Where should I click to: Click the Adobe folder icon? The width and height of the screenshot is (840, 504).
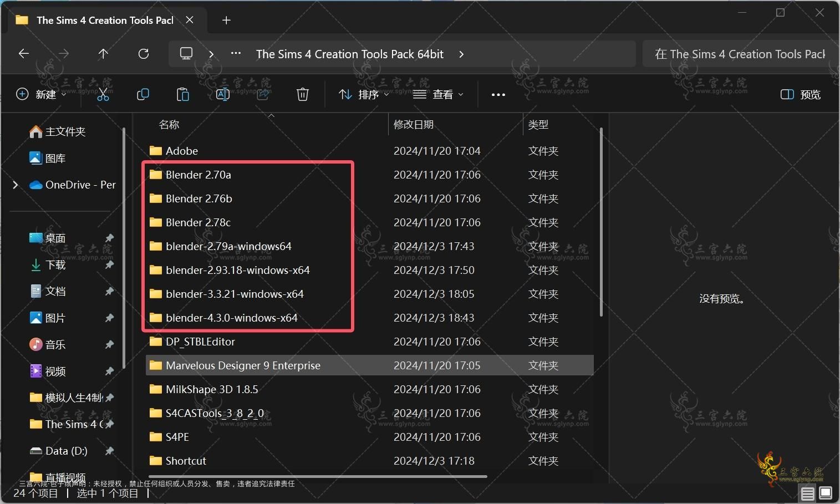(x=156, y=151)
